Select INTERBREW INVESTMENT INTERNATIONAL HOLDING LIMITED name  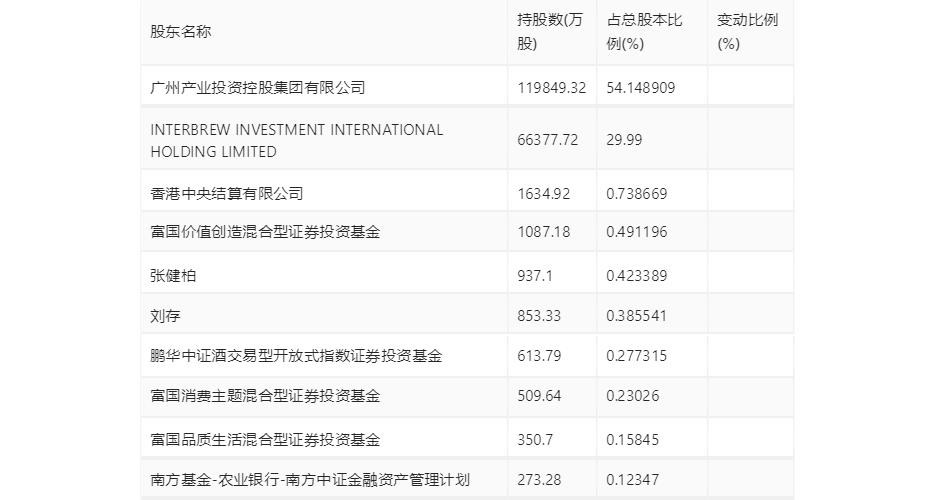point(297,141)
